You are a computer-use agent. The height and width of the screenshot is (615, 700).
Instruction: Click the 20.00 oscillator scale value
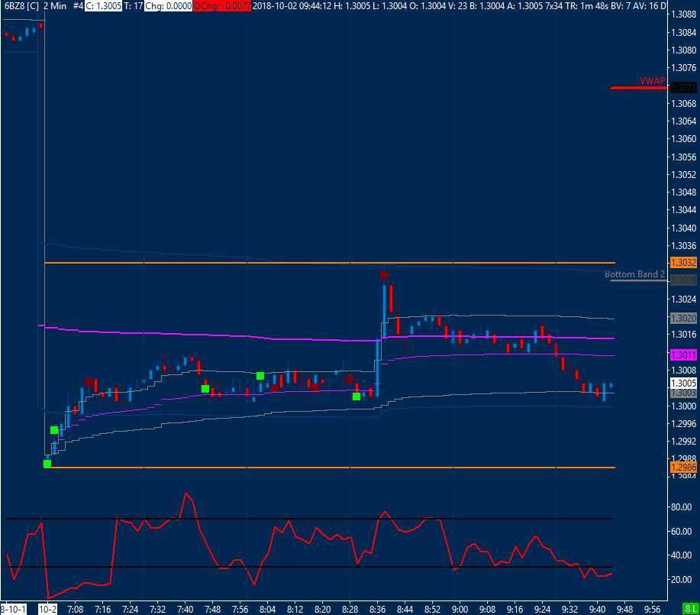(681, 579)
